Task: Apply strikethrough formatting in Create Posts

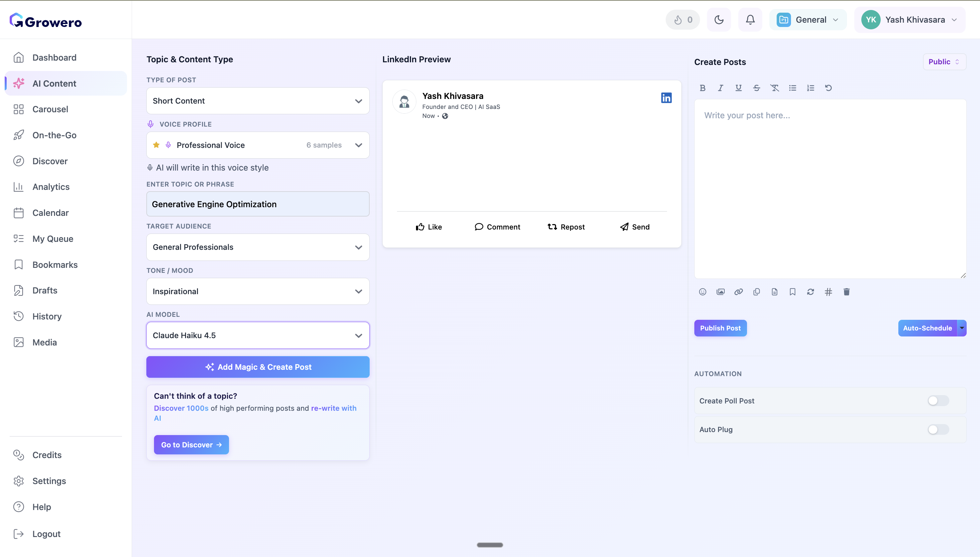Action: coord(757,88)
